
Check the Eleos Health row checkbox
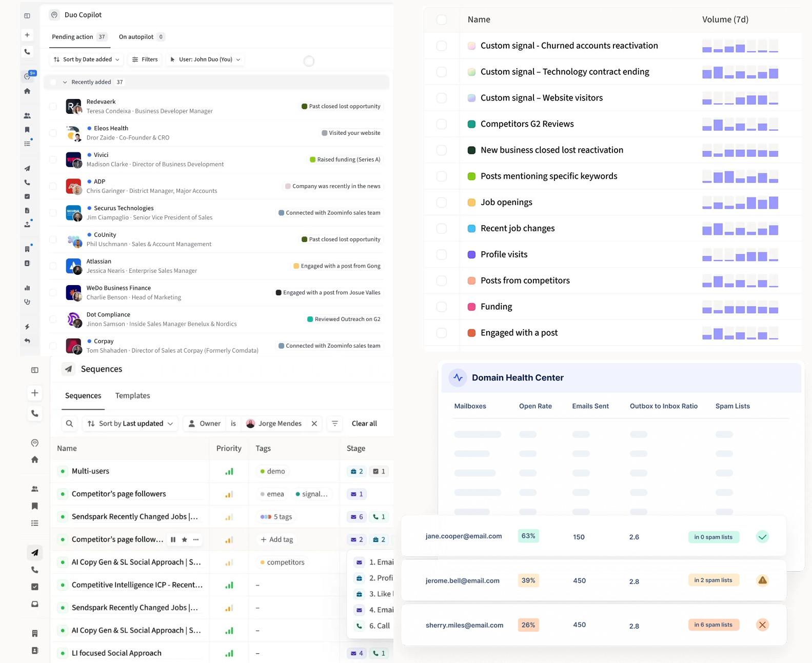coord(53,133)
